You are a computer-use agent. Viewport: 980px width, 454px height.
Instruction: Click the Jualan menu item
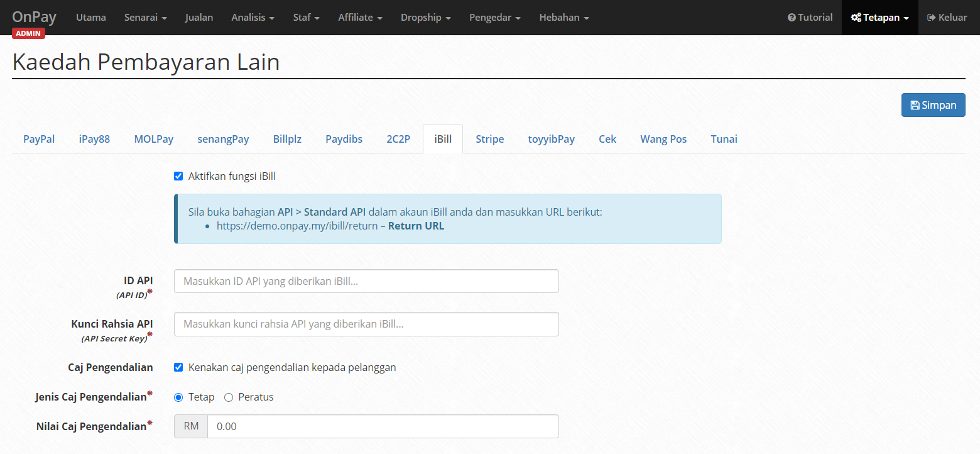(199, 17)
